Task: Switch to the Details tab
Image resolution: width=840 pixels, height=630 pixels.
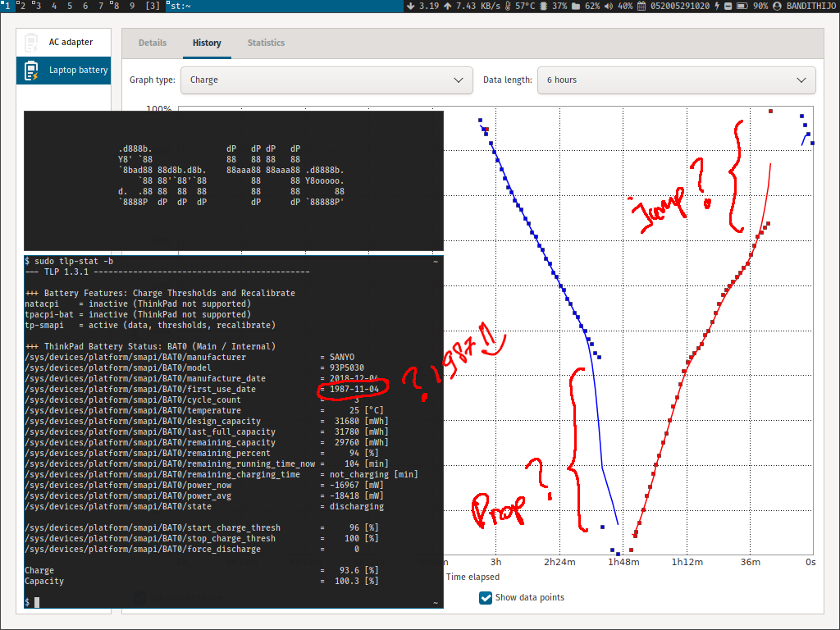Action: coord(153,43)
